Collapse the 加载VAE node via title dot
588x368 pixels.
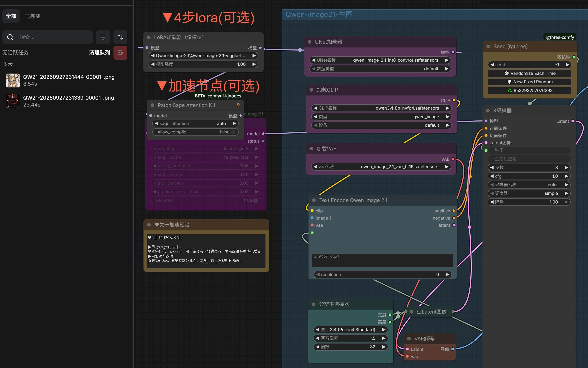[x=311, y=148]
